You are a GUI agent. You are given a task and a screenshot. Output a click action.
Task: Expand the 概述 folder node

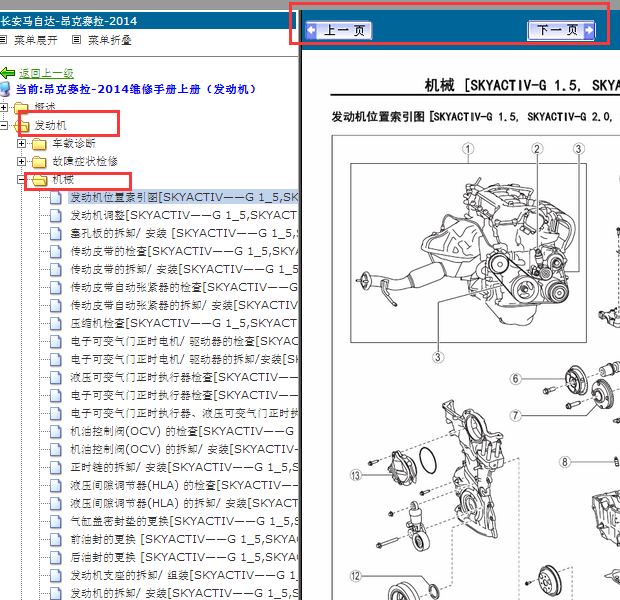[x=4, y=107]
